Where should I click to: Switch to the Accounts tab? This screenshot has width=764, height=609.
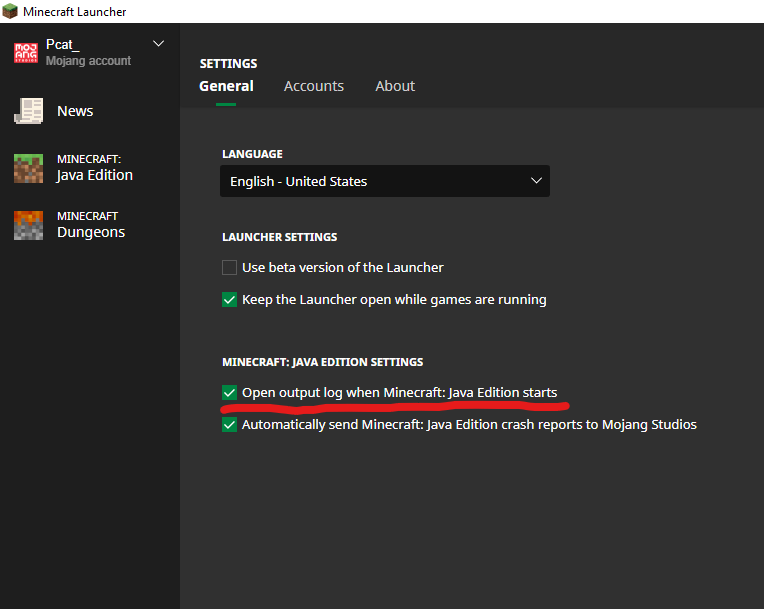click(x=314, y=86)
